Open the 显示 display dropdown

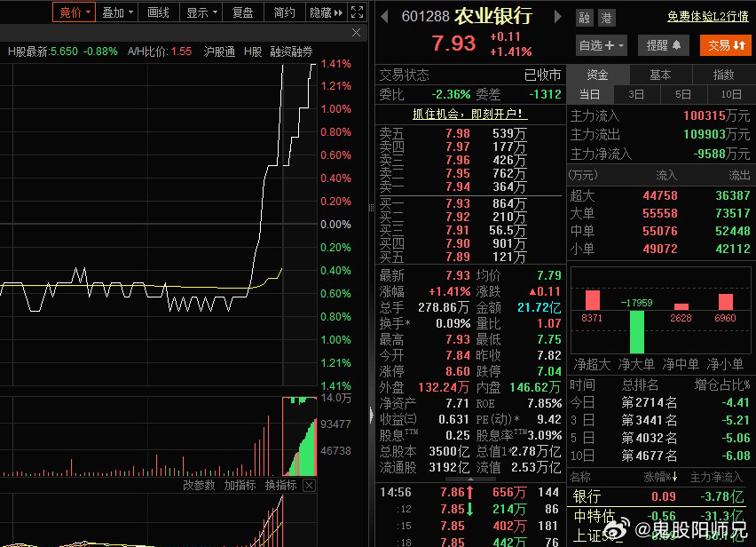201,12
